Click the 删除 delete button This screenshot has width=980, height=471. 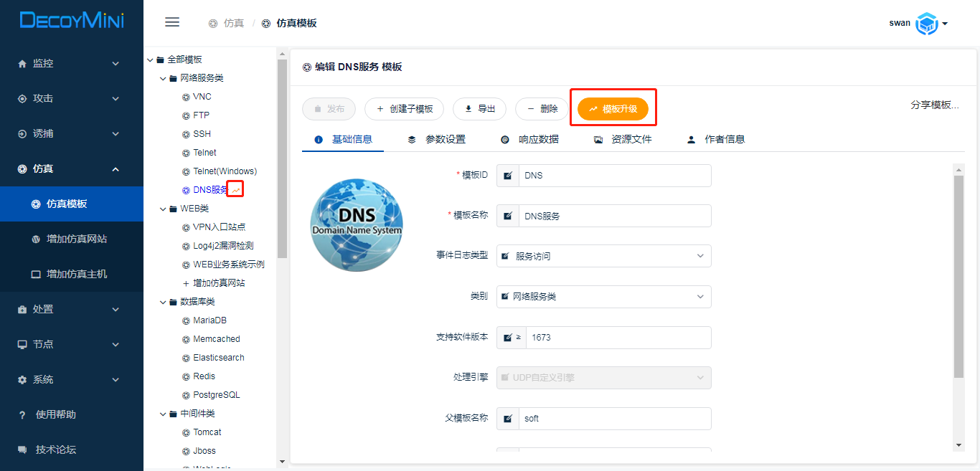point(542,109)
